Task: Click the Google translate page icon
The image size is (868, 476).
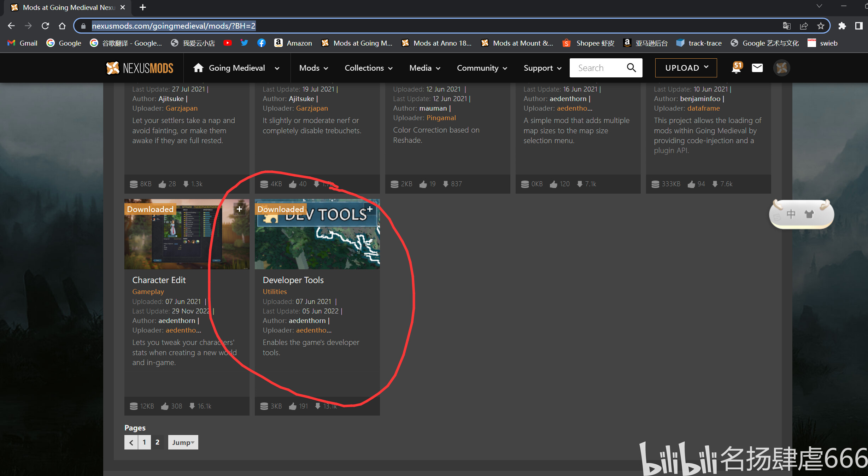Action: coord(786,26)
